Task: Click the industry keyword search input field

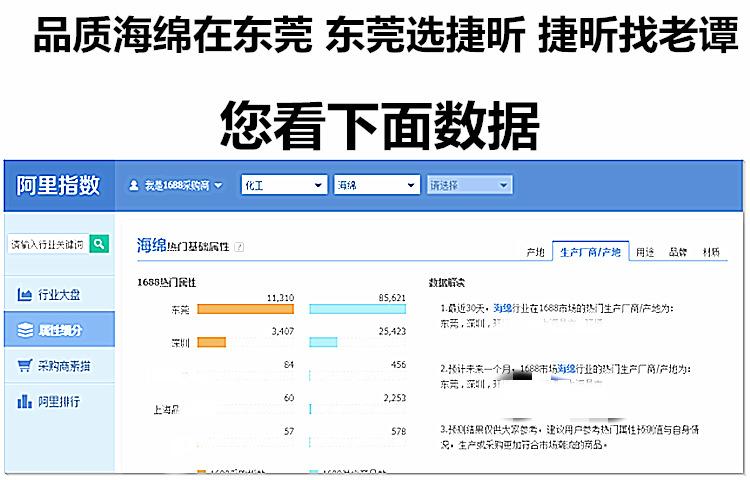Action: (48, 244)
